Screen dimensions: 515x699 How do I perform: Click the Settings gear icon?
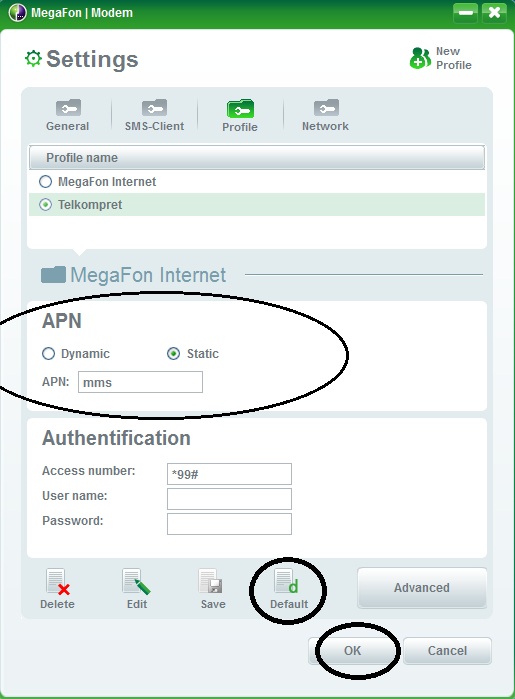[x=33, y=58]
